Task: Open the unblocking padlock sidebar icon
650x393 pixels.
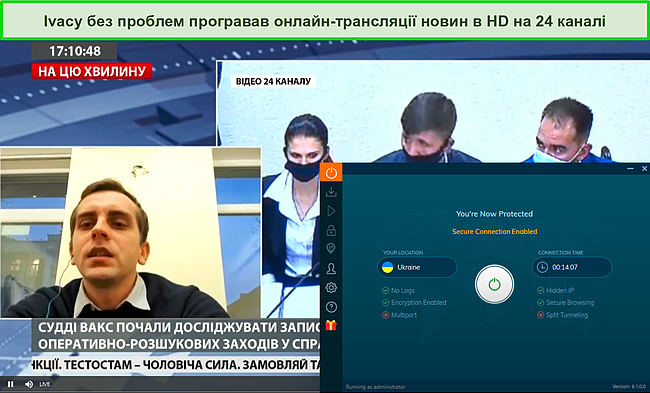Action: pos(331,230)
